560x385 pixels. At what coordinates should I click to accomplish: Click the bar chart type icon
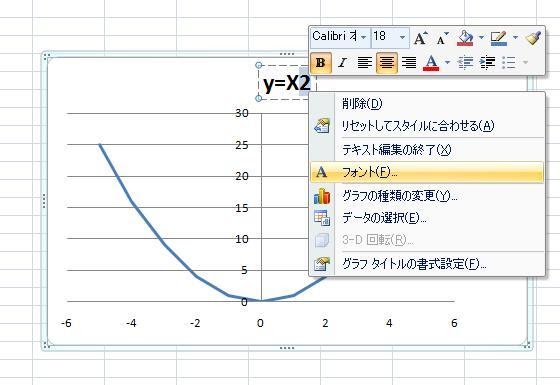point(322,196)
